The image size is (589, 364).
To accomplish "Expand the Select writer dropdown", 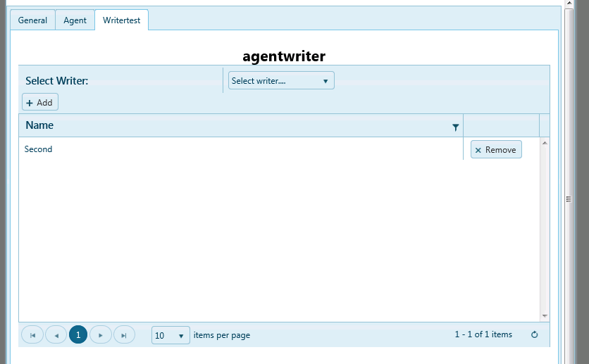I will point(281,81).
